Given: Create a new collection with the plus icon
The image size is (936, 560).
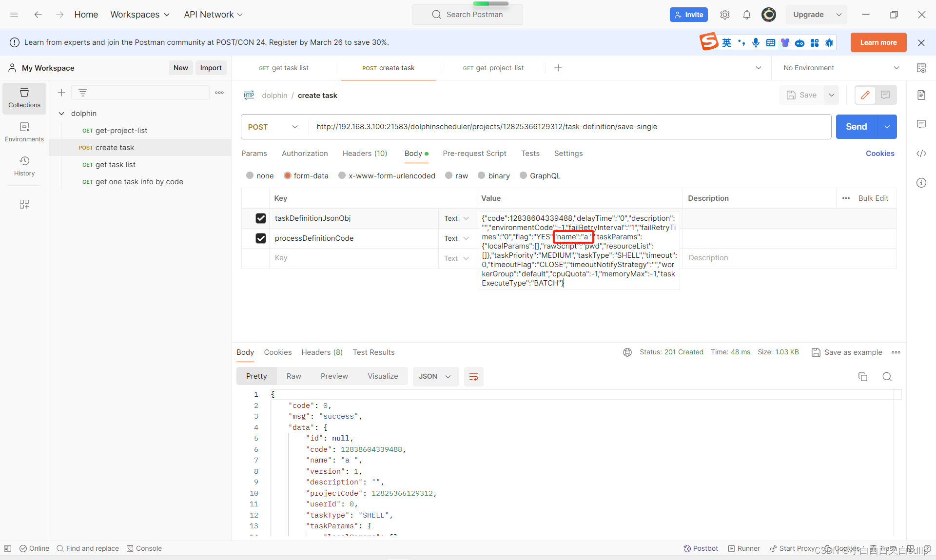Looking at the screenshot, I should (x=61, y=93).
